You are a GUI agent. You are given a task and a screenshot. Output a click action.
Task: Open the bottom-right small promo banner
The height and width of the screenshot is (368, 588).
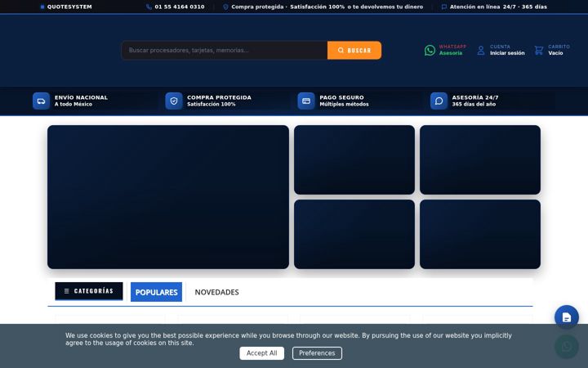tap(480, 234)
